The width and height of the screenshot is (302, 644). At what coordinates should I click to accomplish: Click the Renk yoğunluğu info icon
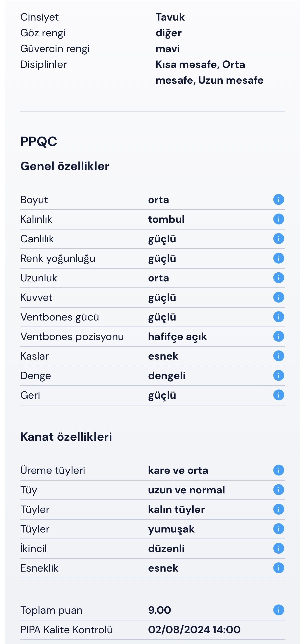(x=278, y=258)
